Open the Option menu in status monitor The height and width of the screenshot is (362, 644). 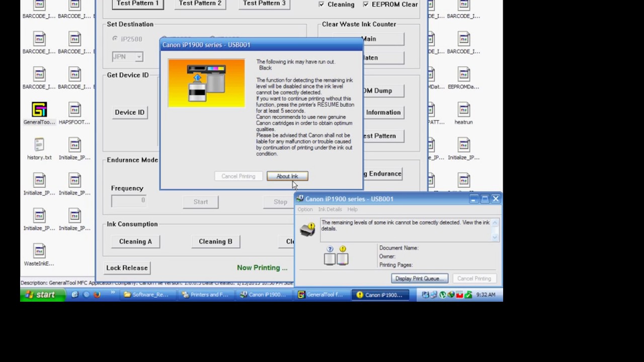pos(305,209)
